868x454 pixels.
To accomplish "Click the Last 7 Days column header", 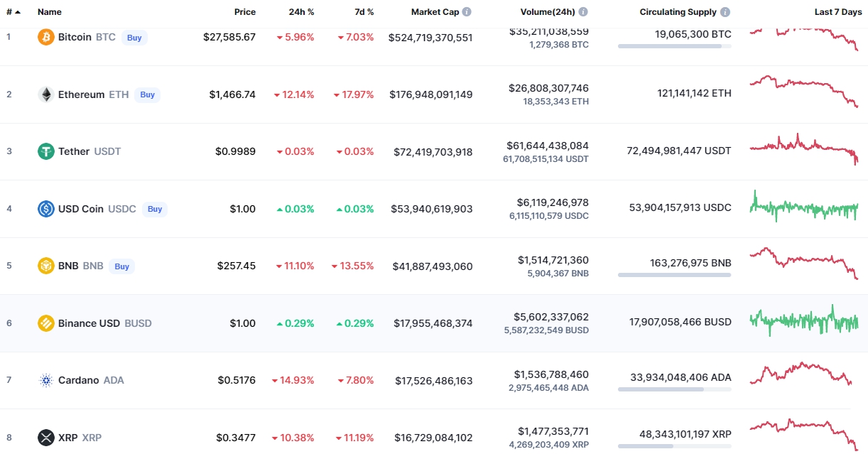I will (838, 12).
